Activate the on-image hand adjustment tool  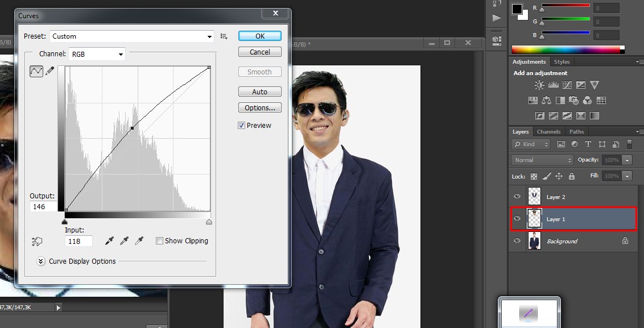point(37,242)
